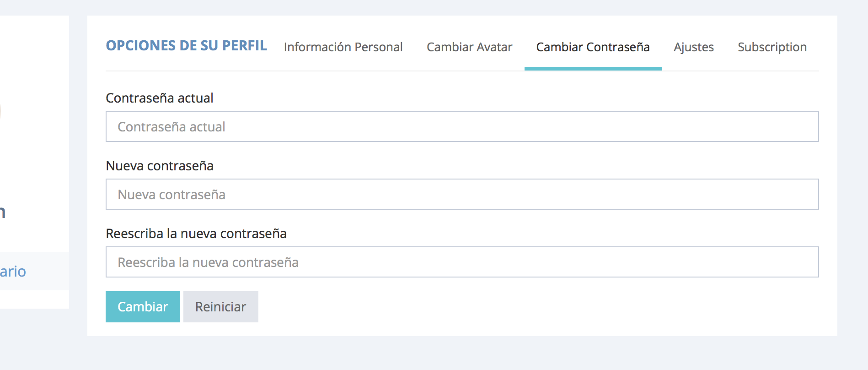Focus the Reescriba la nueva contraseña field
The image size is (868, 370).
[x=462, y=262]
